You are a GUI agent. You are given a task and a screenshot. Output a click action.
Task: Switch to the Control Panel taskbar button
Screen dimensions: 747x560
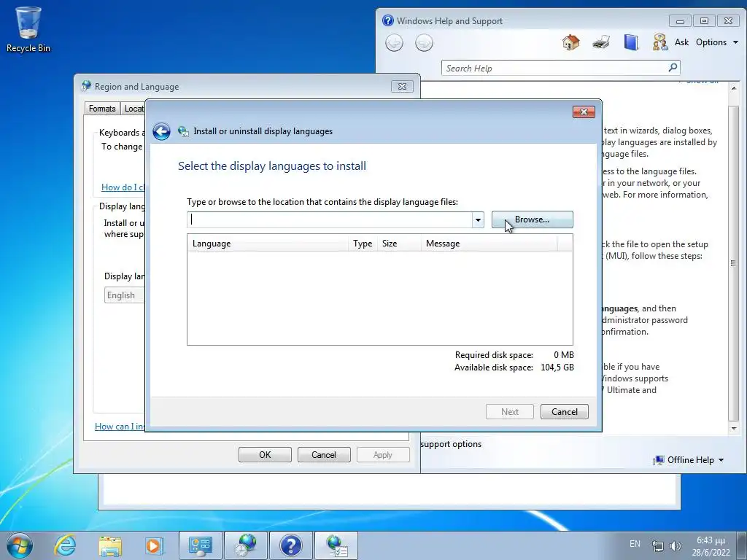pyautogui.click(x=200, y=545)
